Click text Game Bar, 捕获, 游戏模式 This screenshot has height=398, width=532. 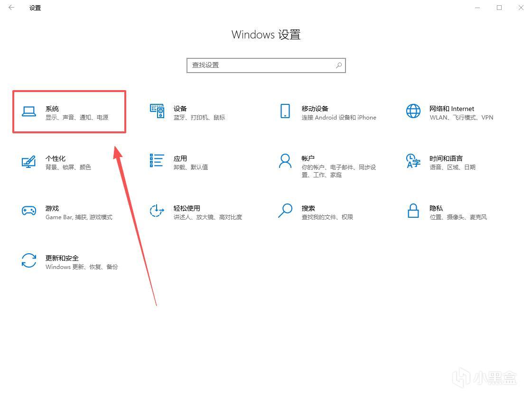point(79,217)
